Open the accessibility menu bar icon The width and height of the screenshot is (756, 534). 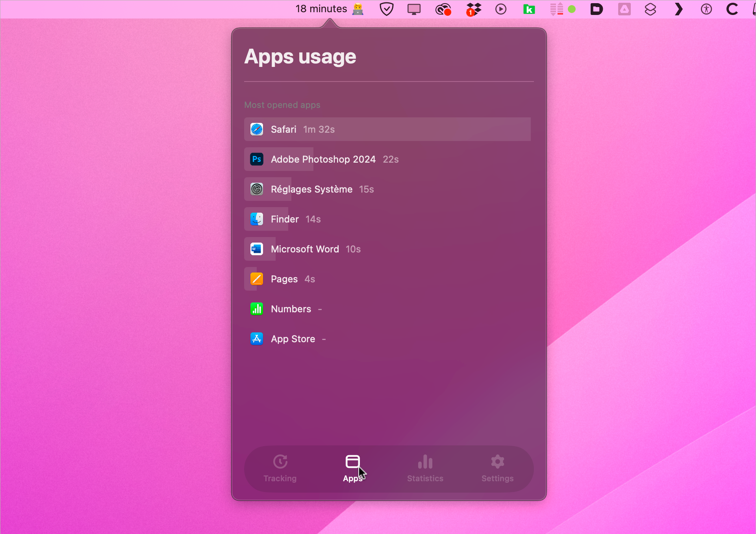[706, 9]
